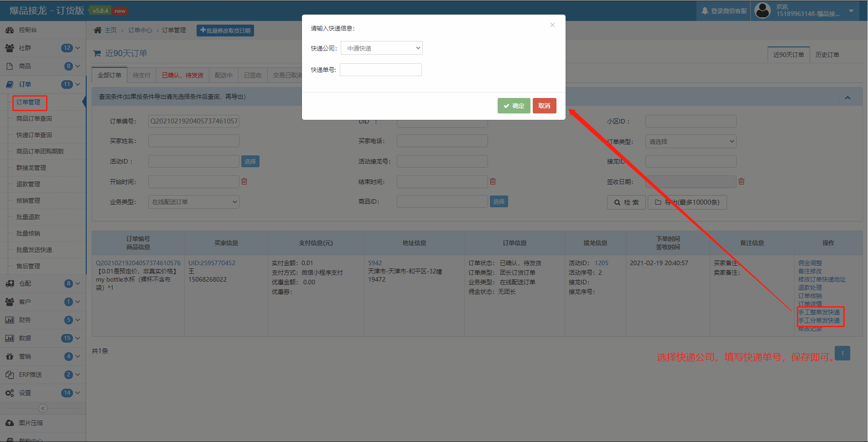The width and height of the screenshot is (868, 442).
Task: Click the 营销 gift icon
Action: [10, 356]
